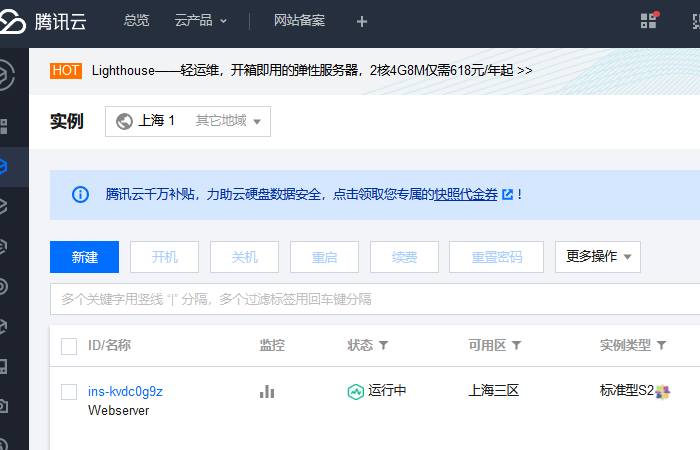
Task: Open 网站备案 in the top navigation
Action: tap(300, 21)
